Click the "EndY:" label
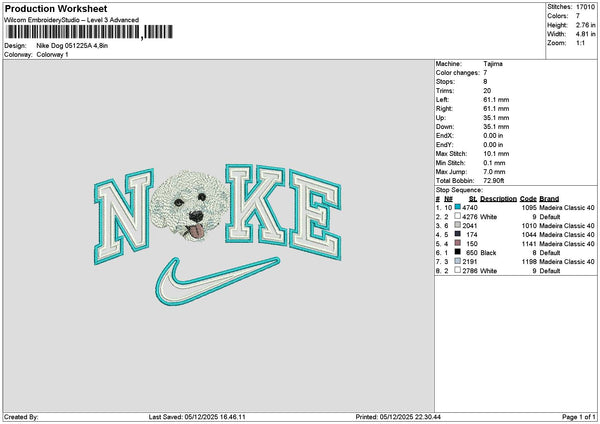This screenshot has width=600, height=424. [444, 145]
